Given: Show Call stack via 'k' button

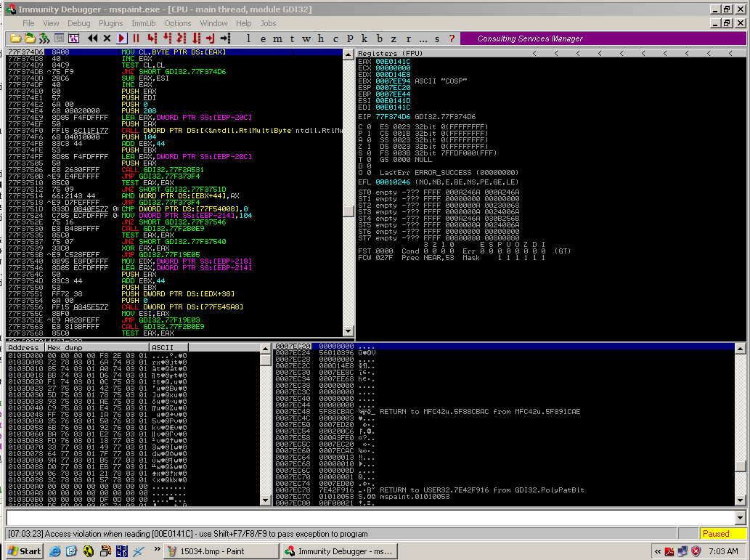Looking at the screenshot, I should 364,38.
